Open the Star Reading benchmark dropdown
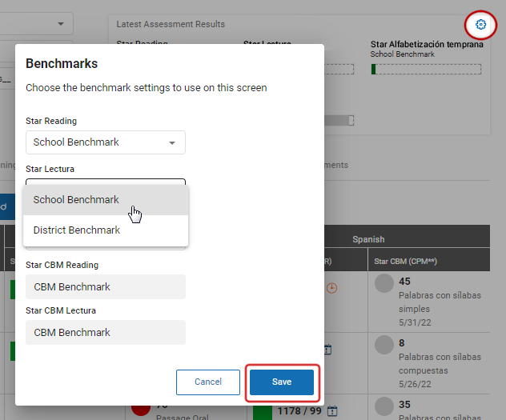Viewport: 506px width, 420px height. 106,142
